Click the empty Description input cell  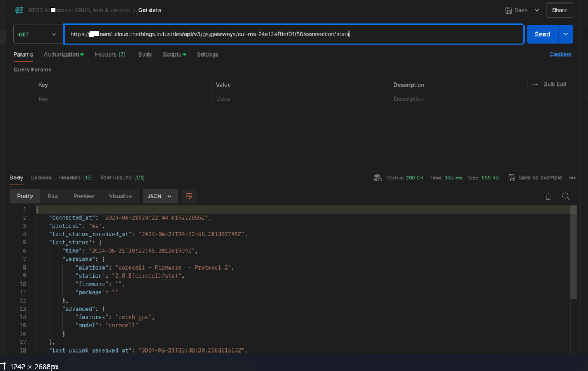pyautogui.click(x=481, y=99)
